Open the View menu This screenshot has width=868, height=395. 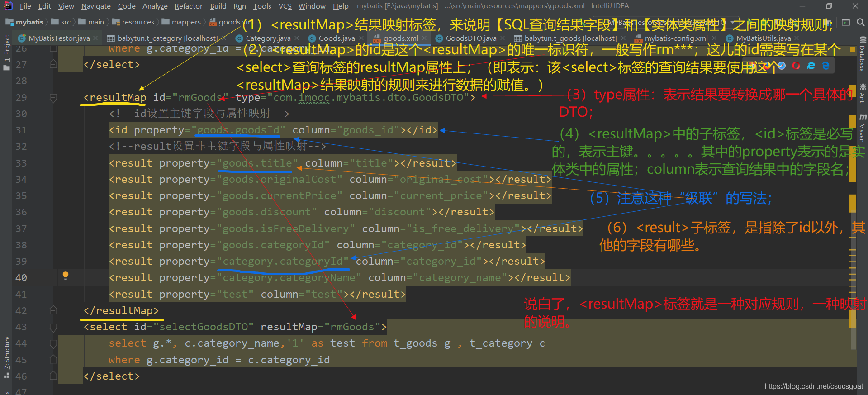pyautogui.click(x=66, y=6)
